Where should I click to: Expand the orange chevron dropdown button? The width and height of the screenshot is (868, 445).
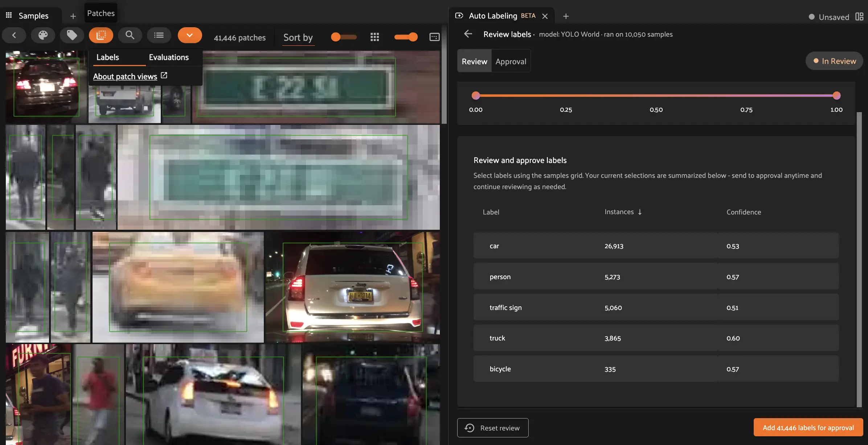(189, 35)
